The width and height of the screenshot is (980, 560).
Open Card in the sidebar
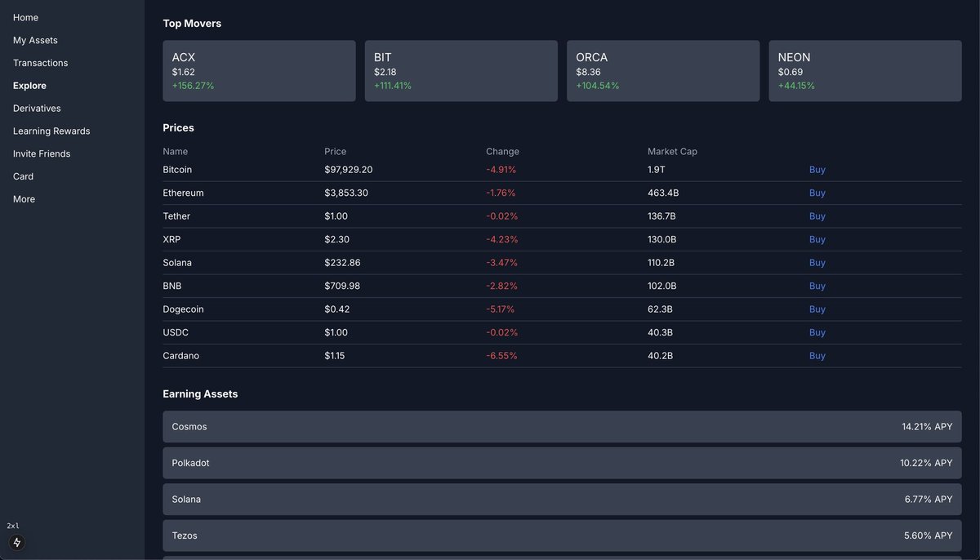point(23,177)
